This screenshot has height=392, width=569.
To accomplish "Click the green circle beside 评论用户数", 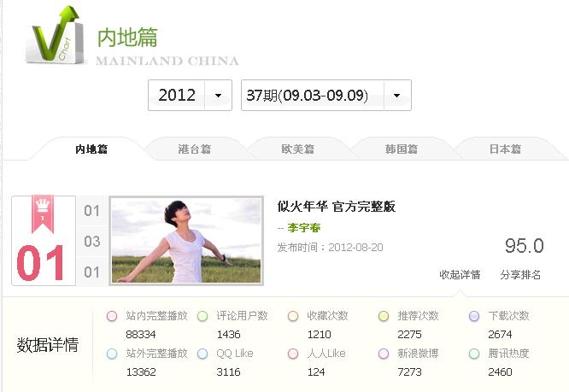I will tap(202, 316).
